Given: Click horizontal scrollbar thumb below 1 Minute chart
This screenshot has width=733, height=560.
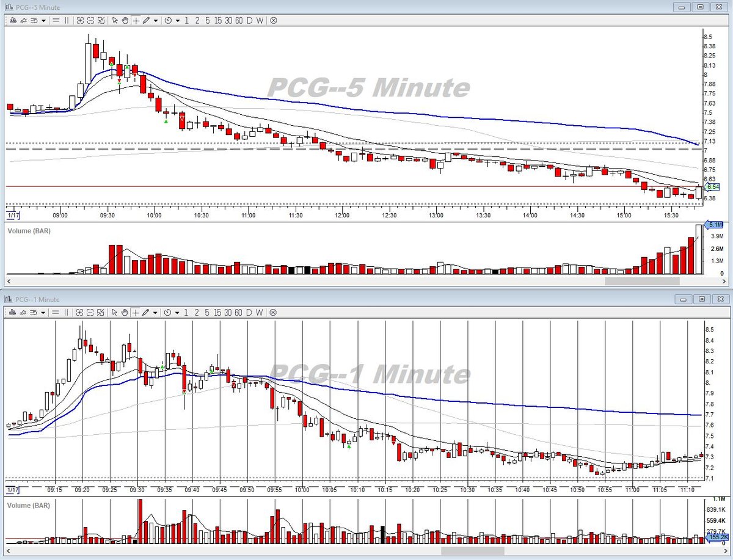Looking at the screenshot, I should pos(472,551).
